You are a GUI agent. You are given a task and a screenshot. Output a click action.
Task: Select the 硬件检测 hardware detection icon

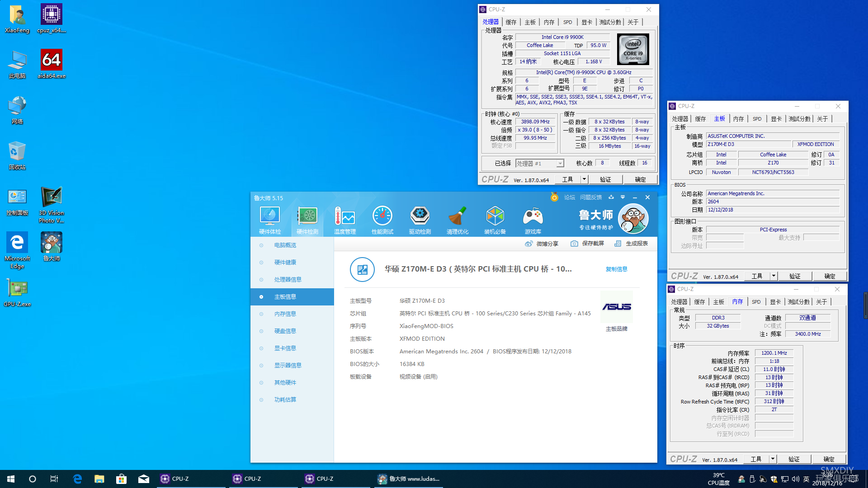(307, 220)
